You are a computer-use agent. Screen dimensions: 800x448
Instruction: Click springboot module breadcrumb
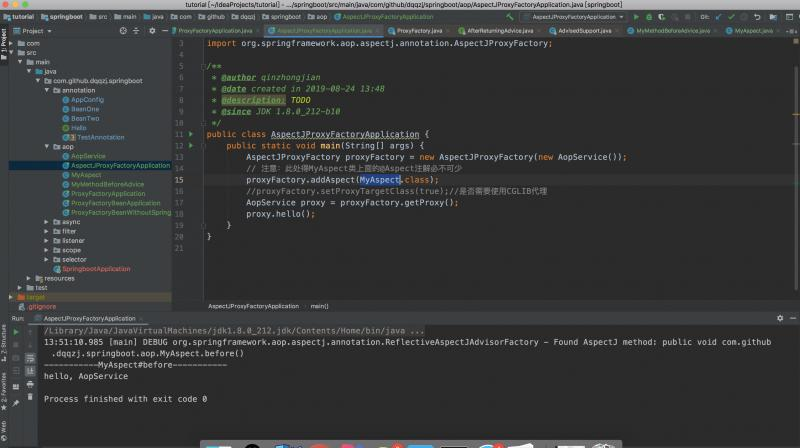(62, 17)
